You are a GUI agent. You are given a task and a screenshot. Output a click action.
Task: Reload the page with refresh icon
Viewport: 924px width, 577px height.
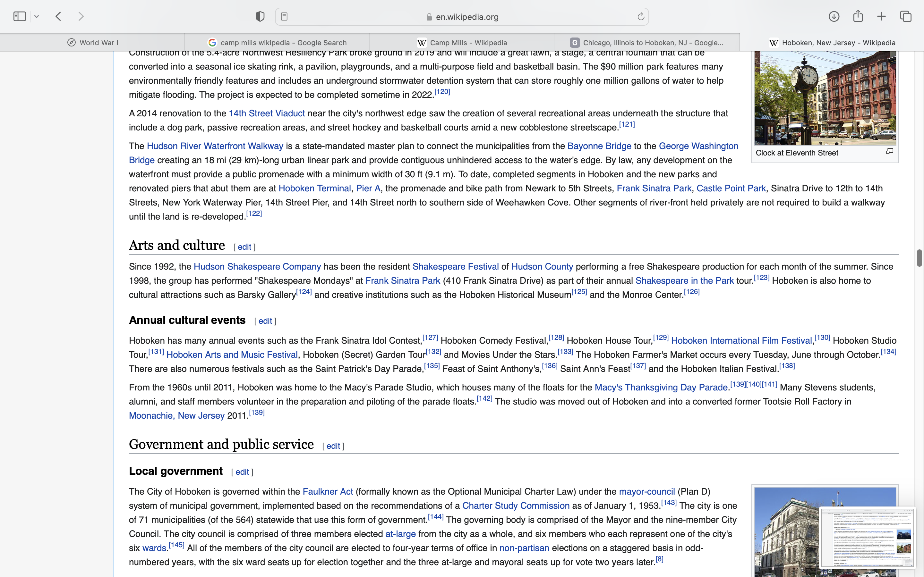641,16
